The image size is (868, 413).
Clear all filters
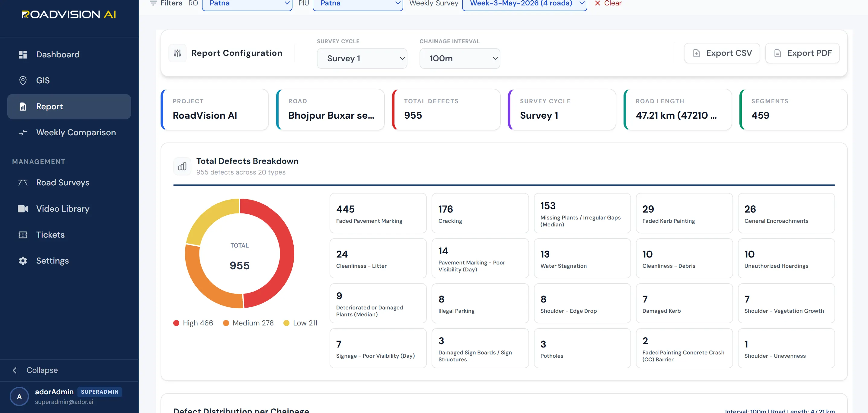click(x=608, y=3)
